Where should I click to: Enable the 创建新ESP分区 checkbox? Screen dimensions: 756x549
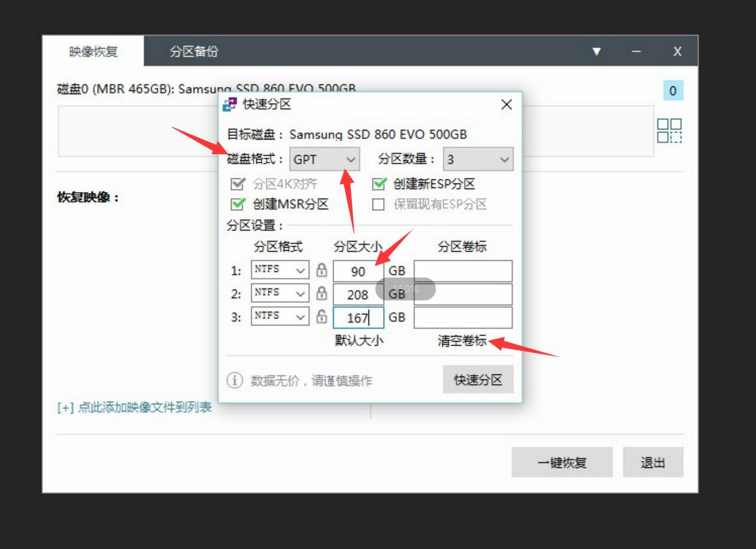pyautogui.click(x=378, y=184)
